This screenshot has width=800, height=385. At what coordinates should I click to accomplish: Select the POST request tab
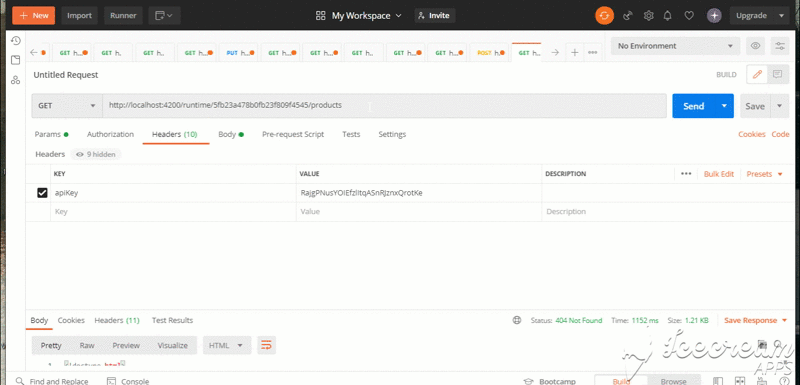point(490,53)
